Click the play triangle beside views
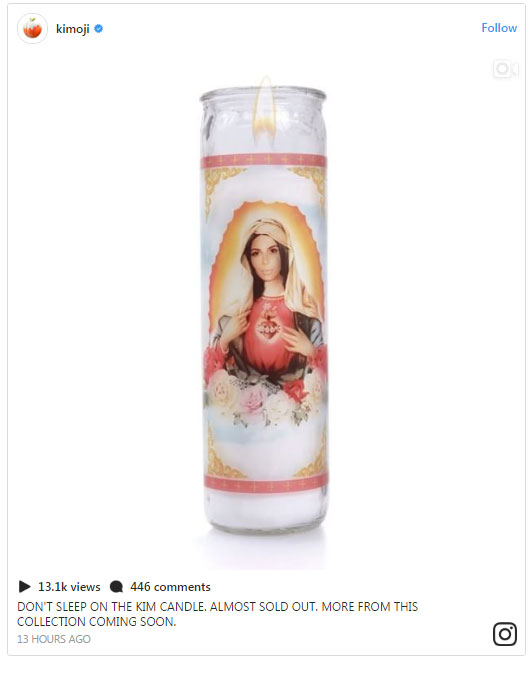530x686 pixels. tap(25, 586)
